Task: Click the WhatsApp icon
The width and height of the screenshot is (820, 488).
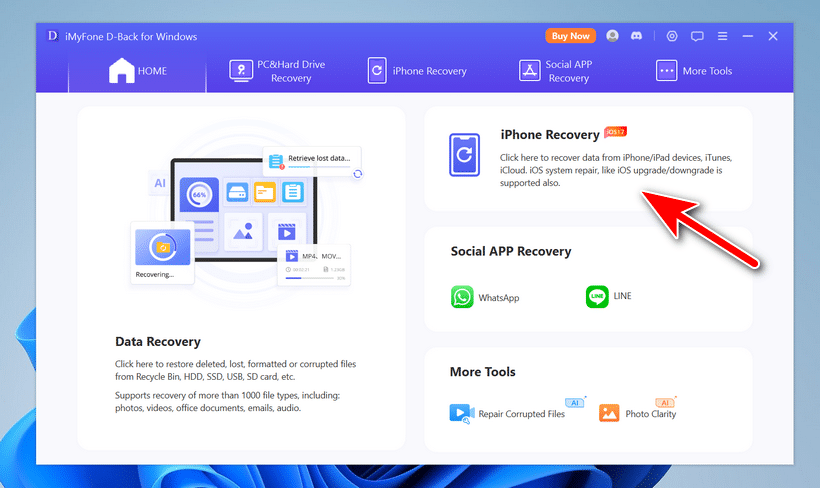Action: (462, 297)
